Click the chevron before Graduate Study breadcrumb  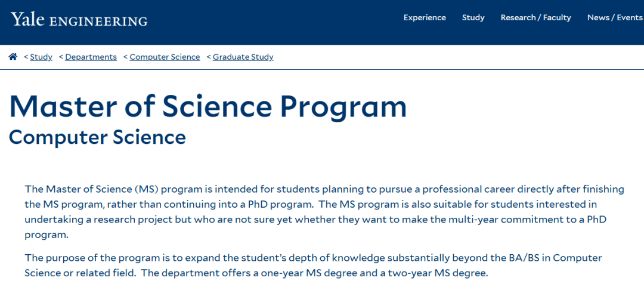[209, 57]
